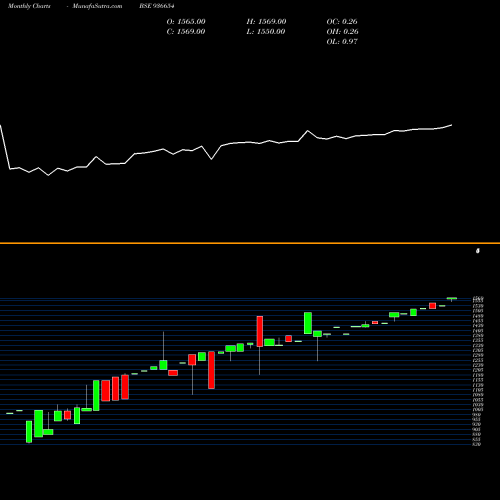This screenshot has height=500, width=500.
Task: Click the high value 'H: 1569.00'
Action: (266, 22)
